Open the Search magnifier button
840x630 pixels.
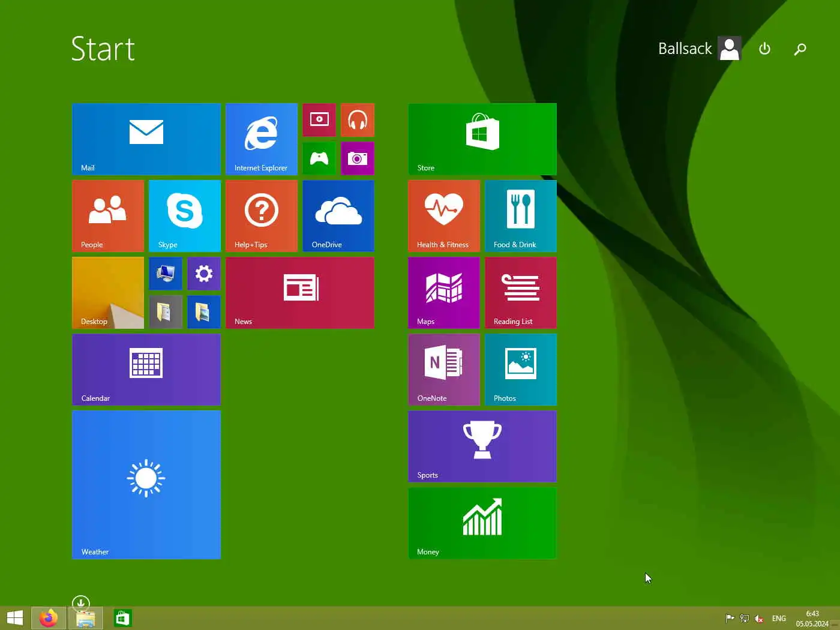click(x=800, y=49)
